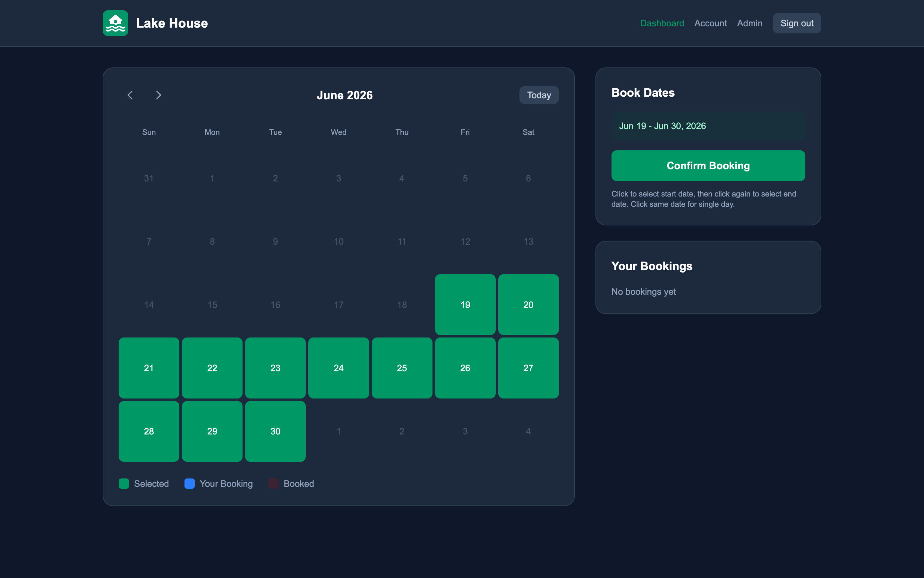Click the Sign out button

797,23
